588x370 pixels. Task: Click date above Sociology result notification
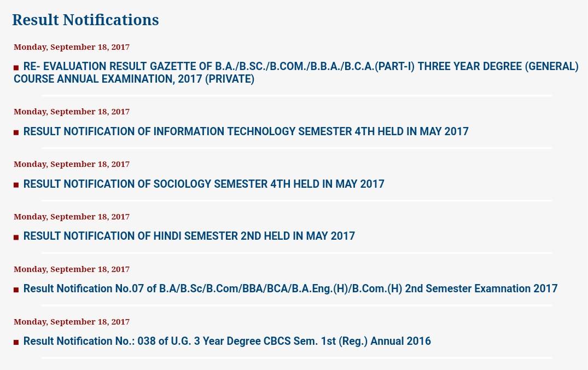[72, 164]
